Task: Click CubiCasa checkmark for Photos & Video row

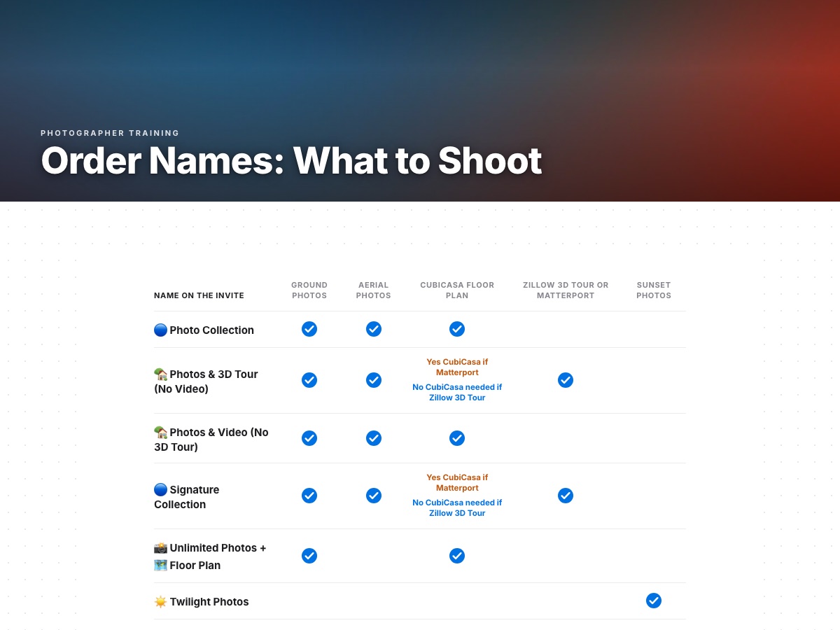Action: coord(457,438)
